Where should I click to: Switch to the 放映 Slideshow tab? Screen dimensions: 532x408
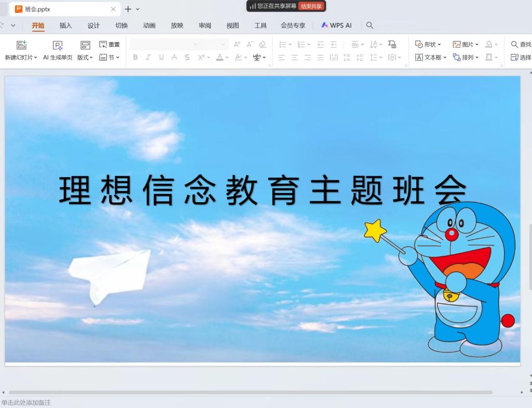click(x=177, y=25)
